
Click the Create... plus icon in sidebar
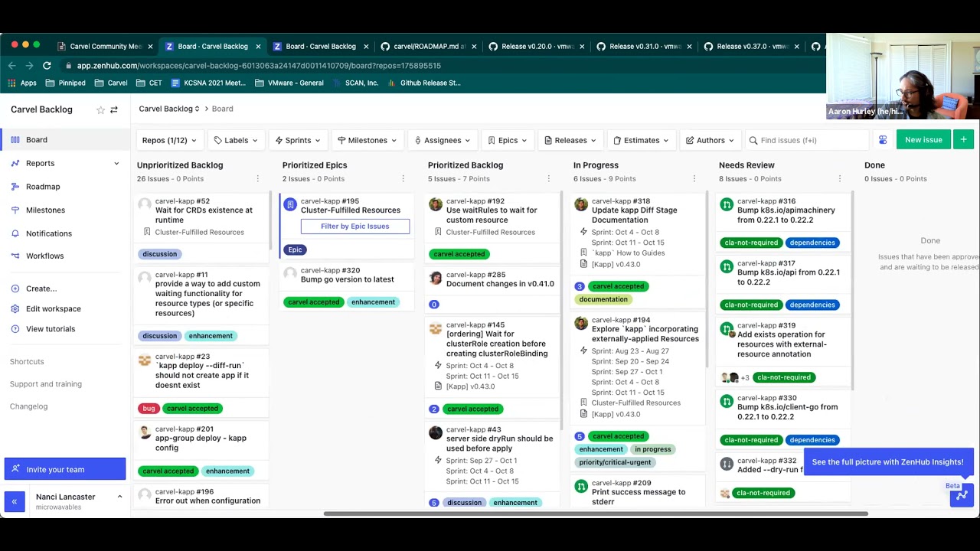click(15, 289)
